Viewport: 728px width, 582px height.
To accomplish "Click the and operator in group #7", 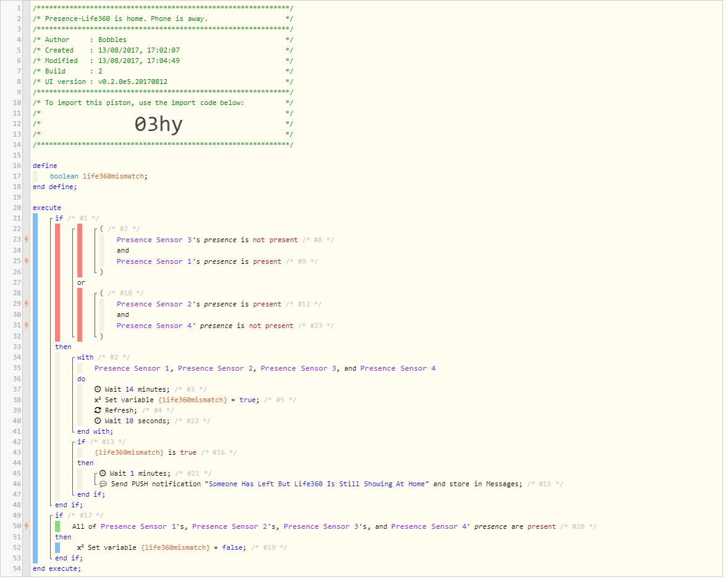I will tap(123, 251).
